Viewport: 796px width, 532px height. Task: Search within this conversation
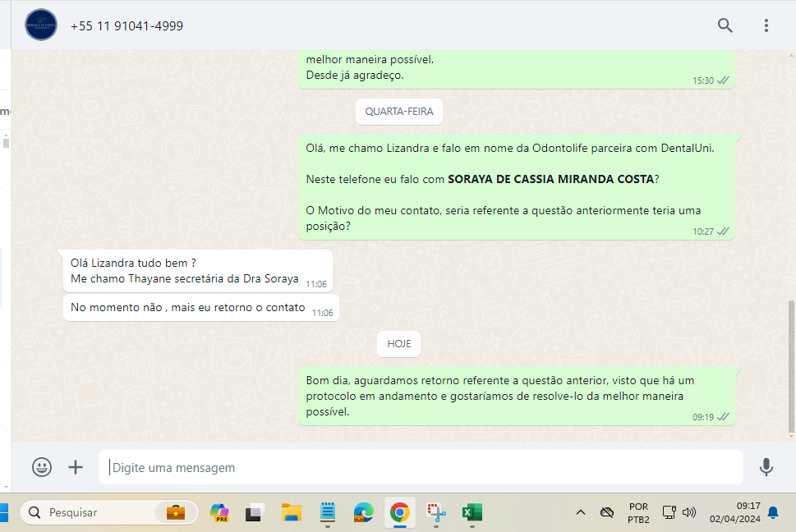(725, 25)
